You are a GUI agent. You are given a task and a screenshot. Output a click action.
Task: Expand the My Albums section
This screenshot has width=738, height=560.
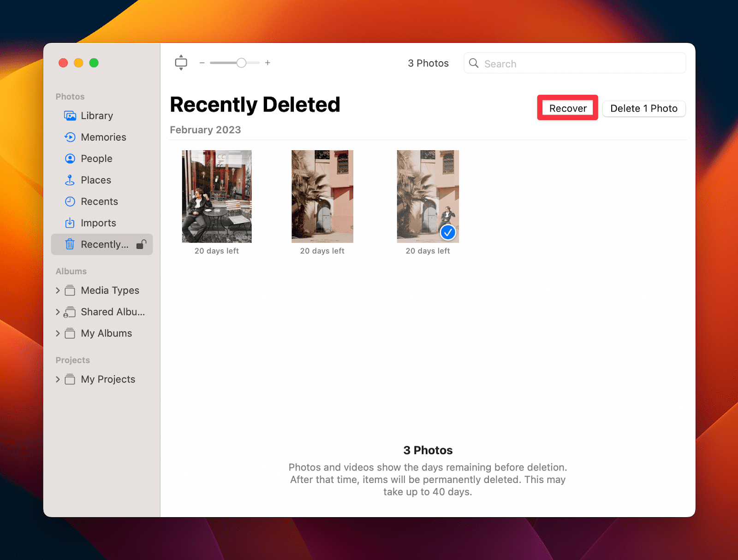pyautogui.click(x=58, y=333)
